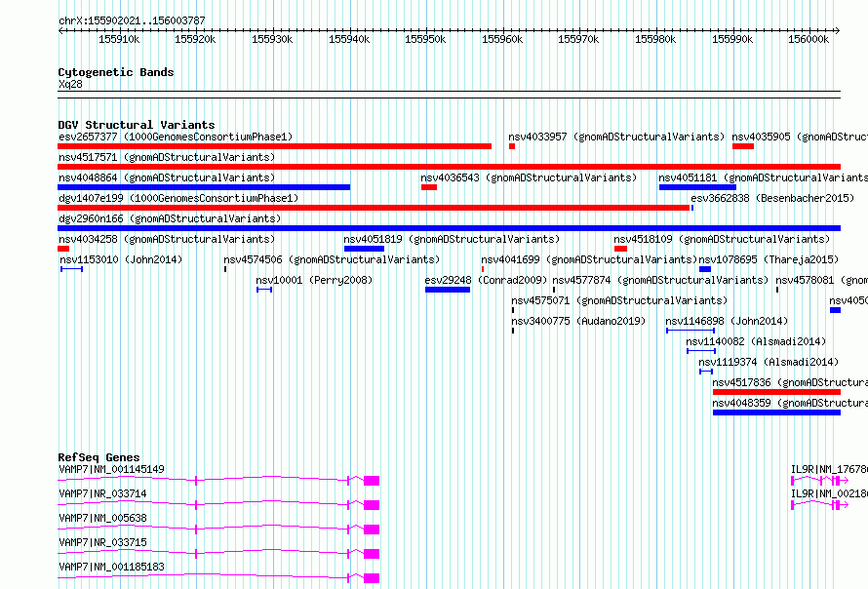
Task: Select the nsv4036543 red variant bar
Action: click(x=429, y=187)
